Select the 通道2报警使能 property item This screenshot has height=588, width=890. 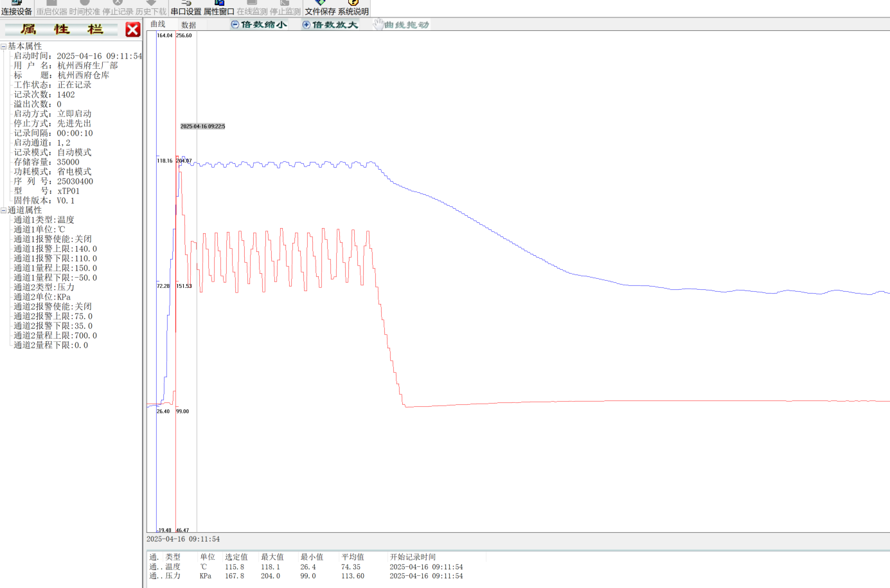tap(53, 307)
